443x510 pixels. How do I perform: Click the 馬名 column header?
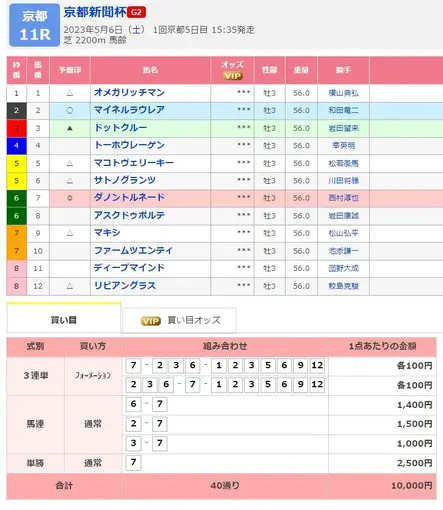(x=150, y=70)
